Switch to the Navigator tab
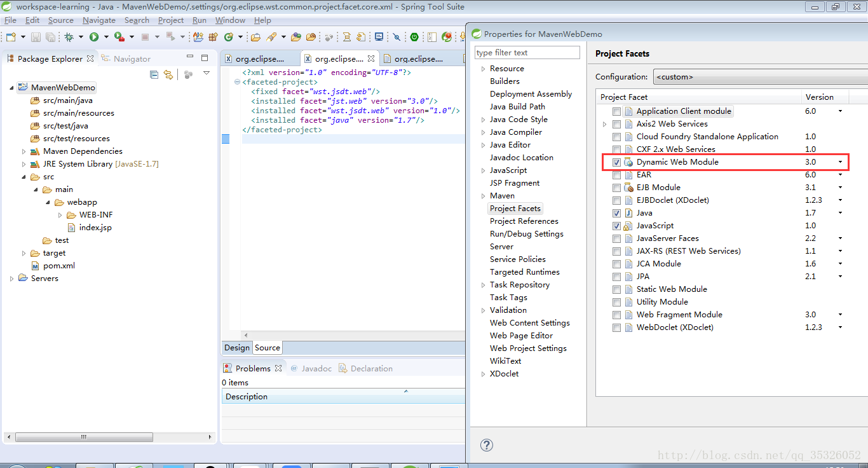 (126, 59)
